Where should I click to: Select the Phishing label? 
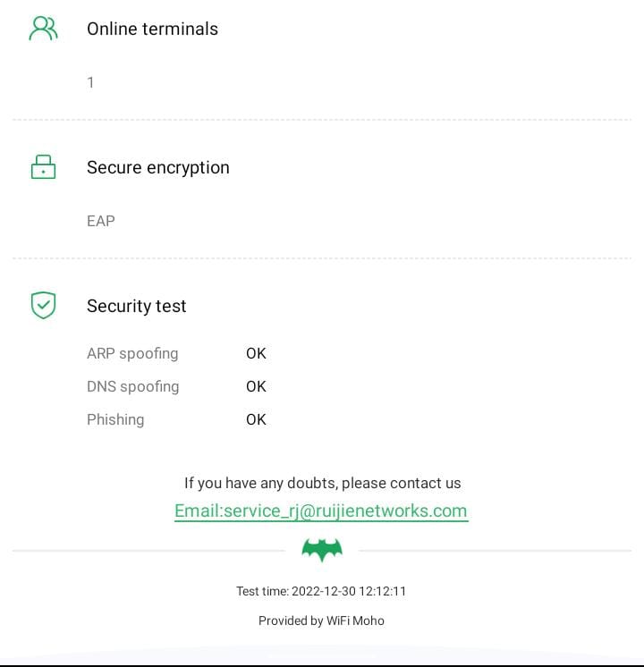coord(115,419)
